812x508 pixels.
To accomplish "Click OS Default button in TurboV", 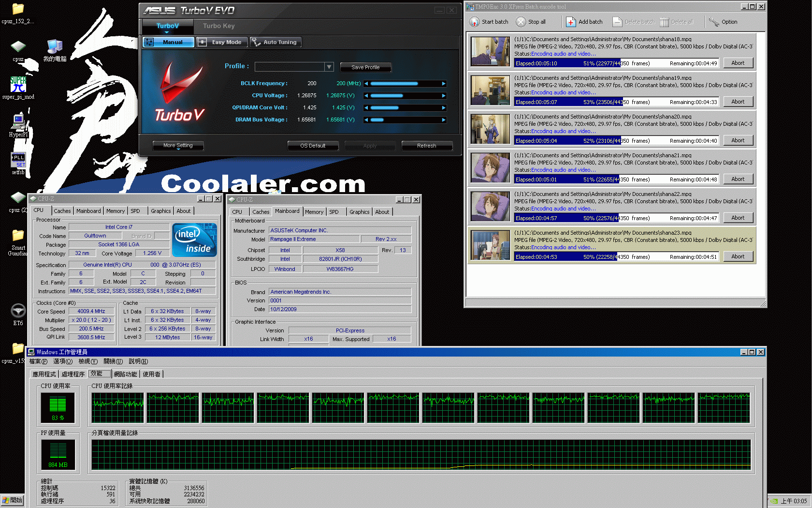I will (313, 146).
